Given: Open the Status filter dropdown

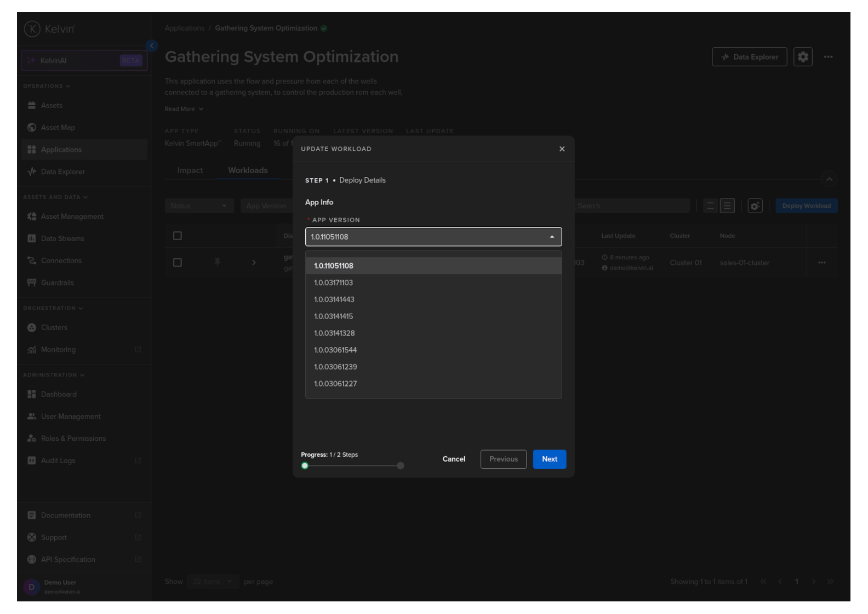Looking at the screenshot, I should pyautogui.click(x=199, y=206).
